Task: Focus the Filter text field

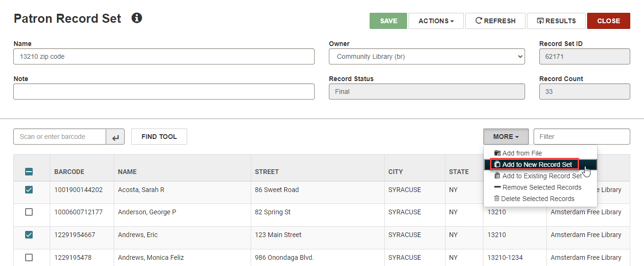Action: coord(582,137)
